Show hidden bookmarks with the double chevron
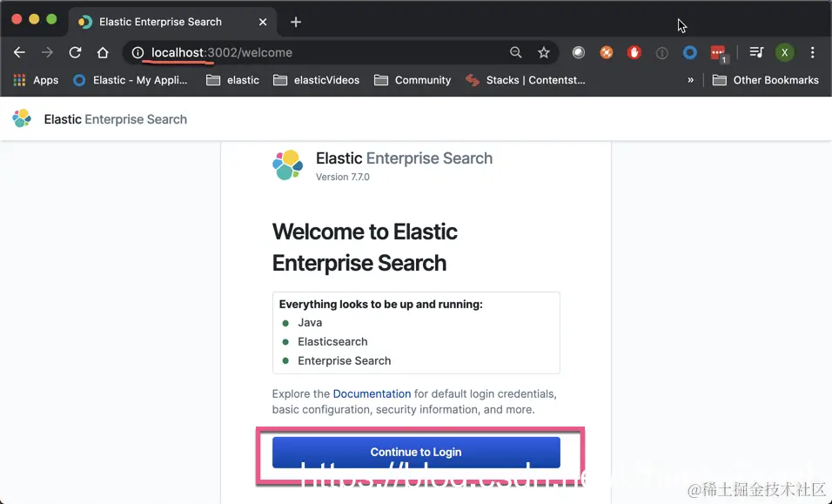The width and height of the screenshot is (832, 504). pos(690,80)
